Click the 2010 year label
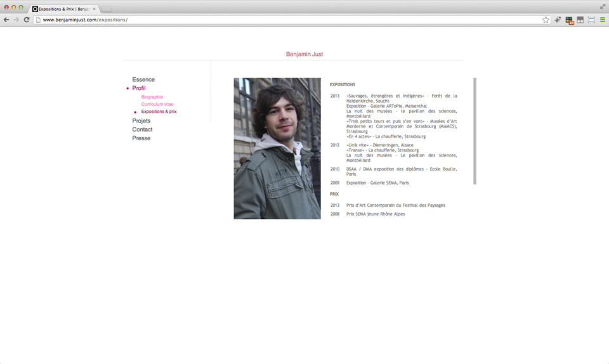 coord(335,169)
